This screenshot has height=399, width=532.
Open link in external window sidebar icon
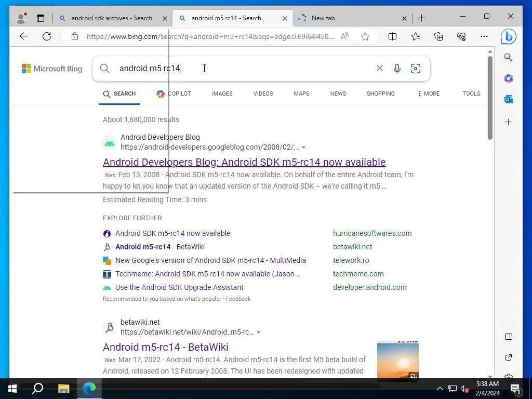[x=508, y=357]
